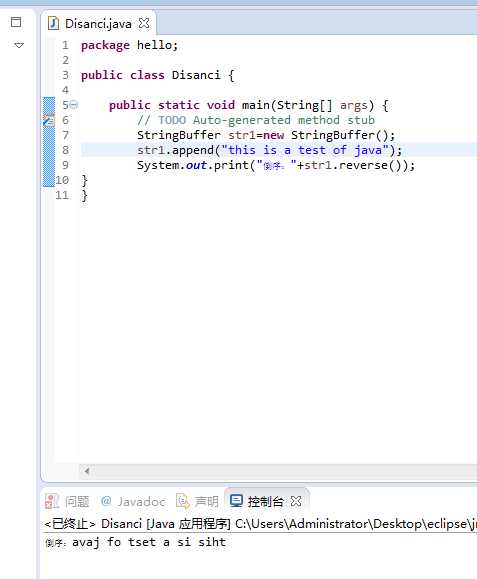This screenshot has width=477, height=579.
Task: Switch to the 声明 (Declaration) tab
Action: coord(197,501)
